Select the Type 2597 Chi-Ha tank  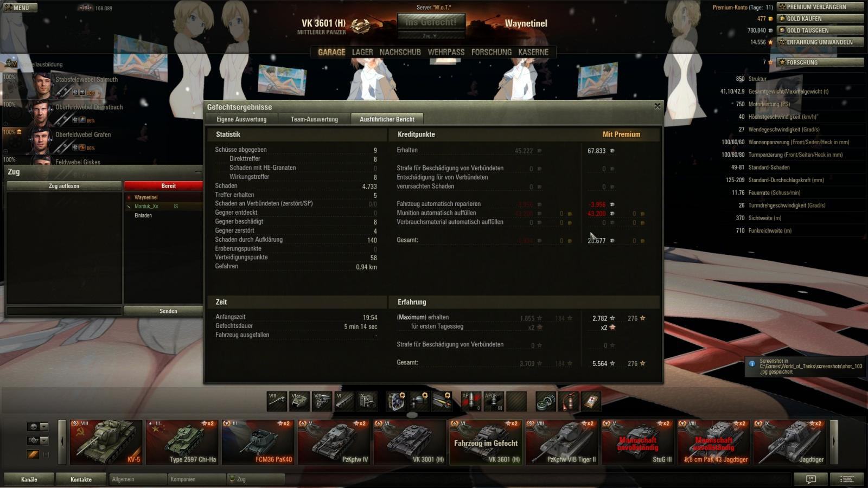point(182,442)
